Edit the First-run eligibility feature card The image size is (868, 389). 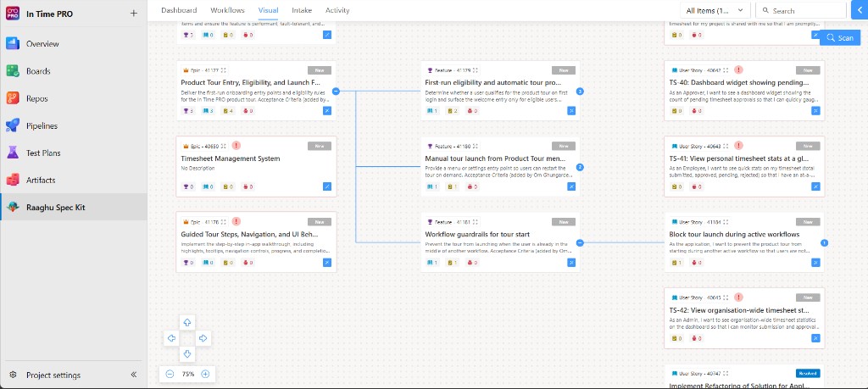tap(571, 111)
